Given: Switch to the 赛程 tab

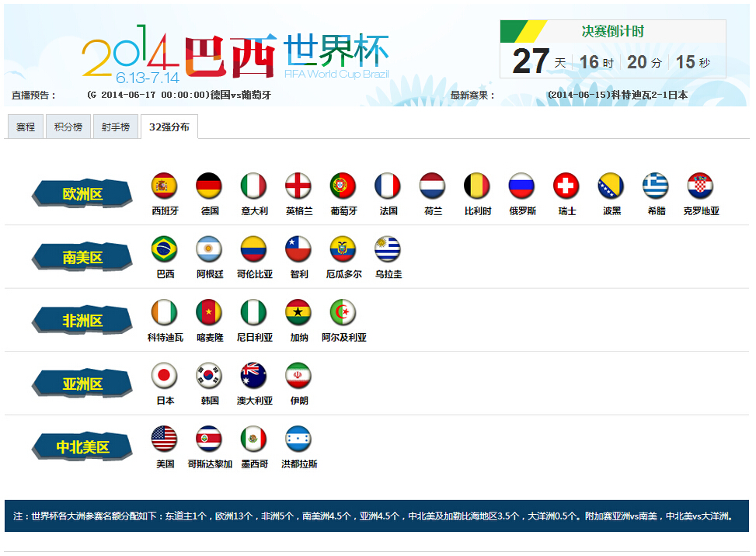Looking at the screenshot, I should tap(26, 127).
